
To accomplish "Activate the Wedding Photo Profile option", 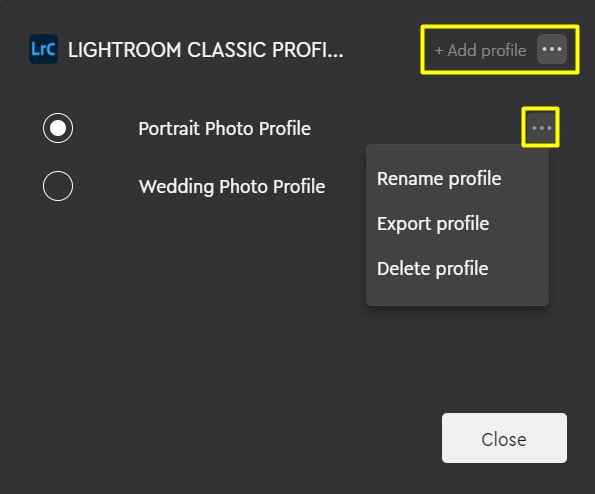I will (x=58, y=186).
